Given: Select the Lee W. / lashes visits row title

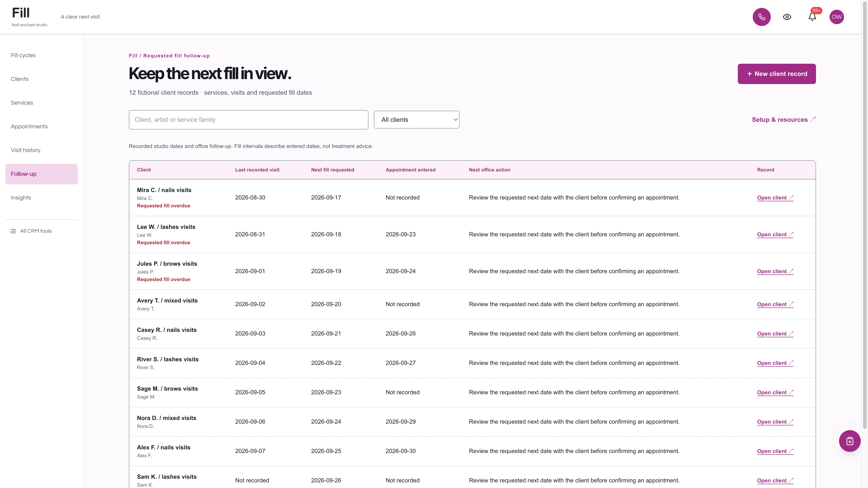Looking at the screenshot, I should click(x=166, y=227).
